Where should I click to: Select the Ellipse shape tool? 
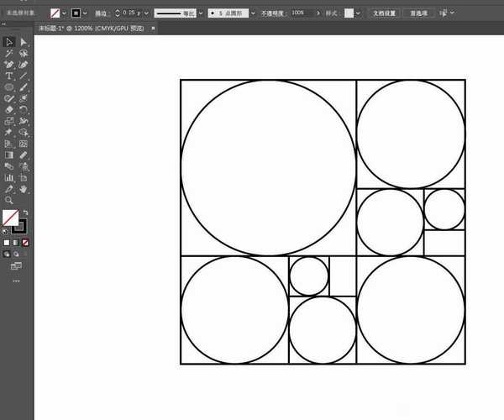tap(8, 87)
